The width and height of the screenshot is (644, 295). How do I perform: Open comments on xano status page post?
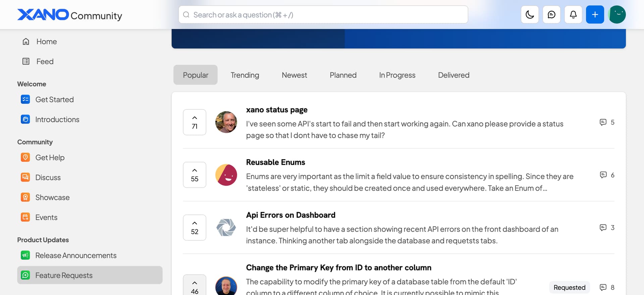[x=607, y=122]
